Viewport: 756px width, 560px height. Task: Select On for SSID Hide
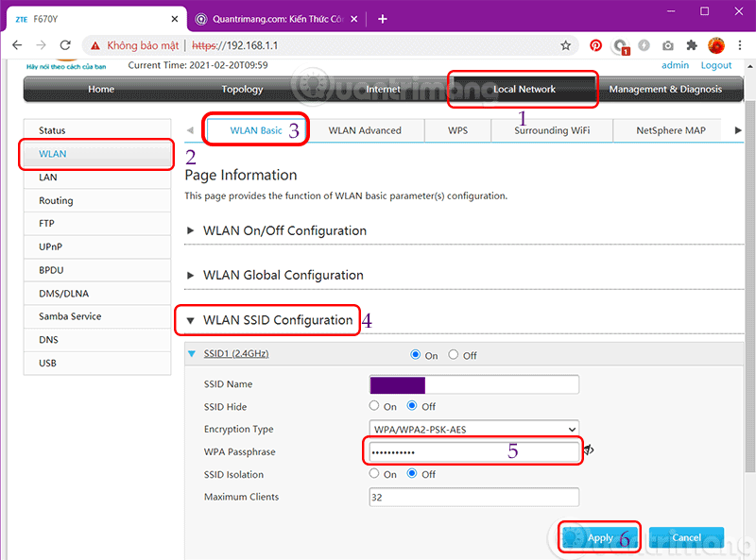375,406
